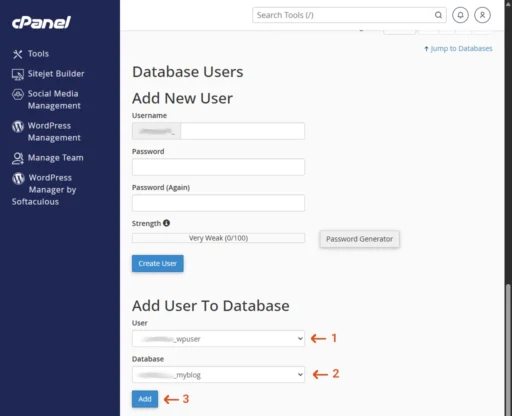Click the Manage Team people icon
Image resolution: width=512 pixels, height=416 pixels.
[x=18, y=158]
